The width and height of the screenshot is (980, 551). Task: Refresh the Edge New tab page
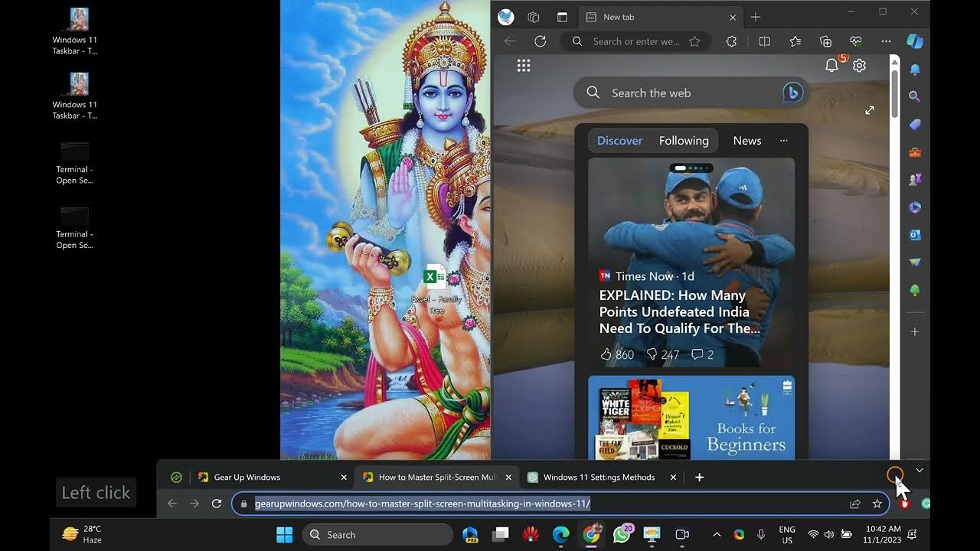(540, 41)
